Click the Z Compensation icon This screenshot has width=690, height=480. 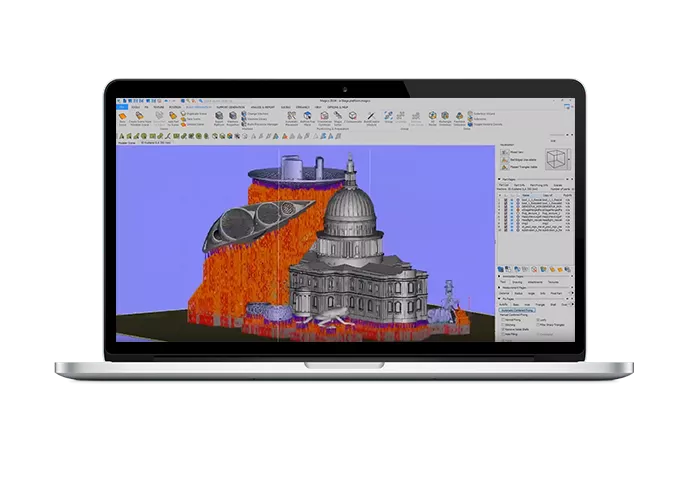coord(353,115)
